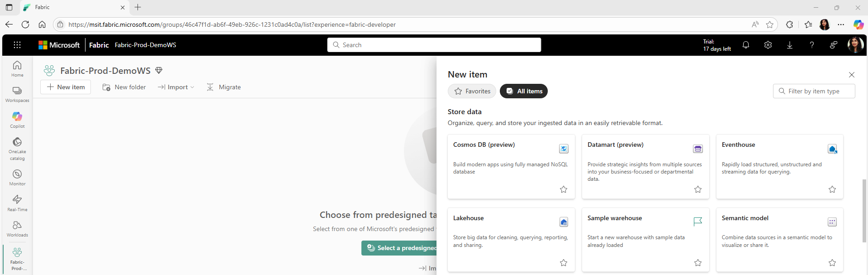Open the Sample warehouse card
Screen dimensions: 868x275
pyautogui.click(x=645, y=240)
